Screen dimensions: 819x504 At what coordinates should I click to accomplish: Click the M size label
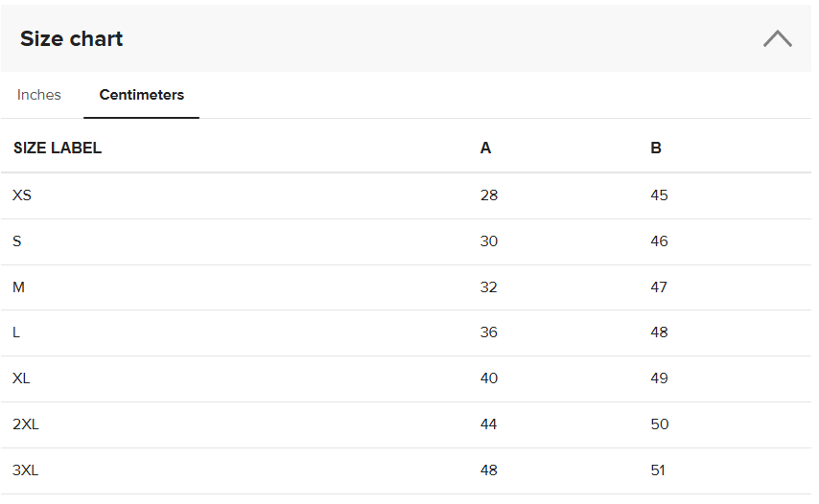click(x=18, y=287)
